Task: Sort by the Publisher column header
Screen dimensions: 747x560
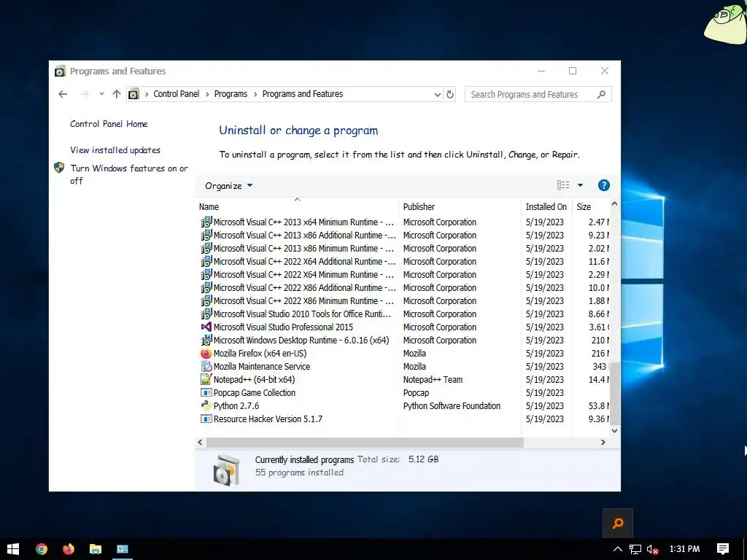Action: [x=460, y=206]
